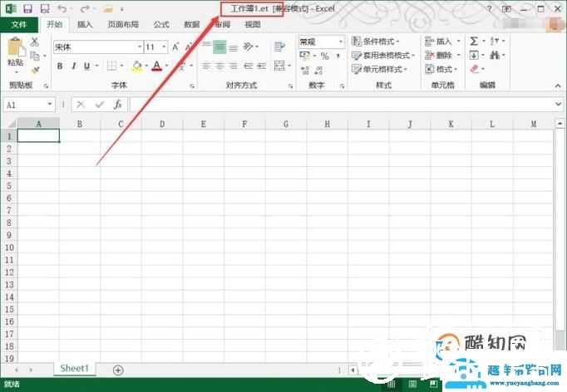567x392 pixels.
Task: Click the Merge and Center icon
Action: point(279,66)
